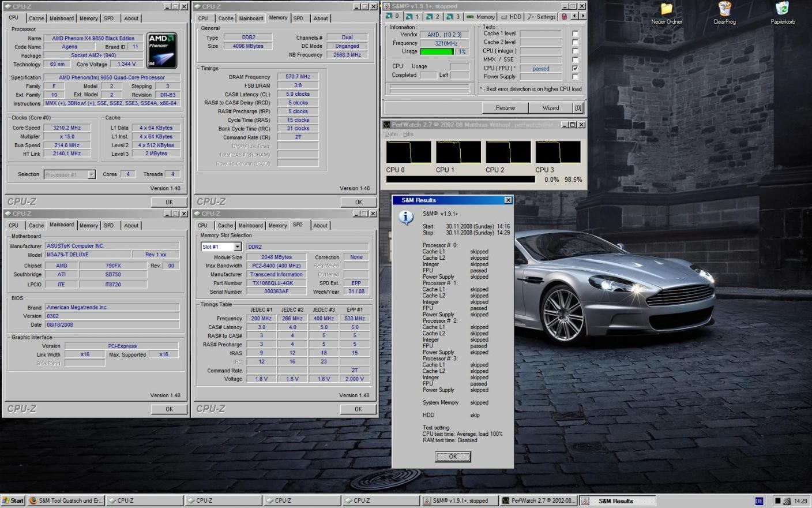Open About tab in the Mainboard CPU-Z window
This screenshot has height=508, width=812.
(131, 226)
